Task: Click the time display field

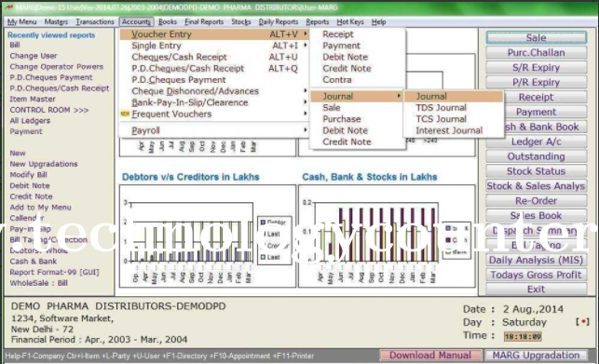Action: click(x=523, y=336)
